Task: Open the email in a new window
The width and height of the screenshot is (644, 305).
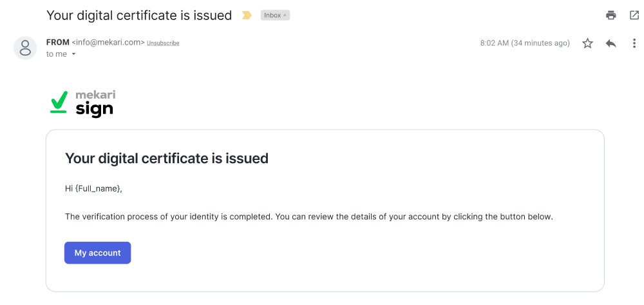Action: coord(634,15)
